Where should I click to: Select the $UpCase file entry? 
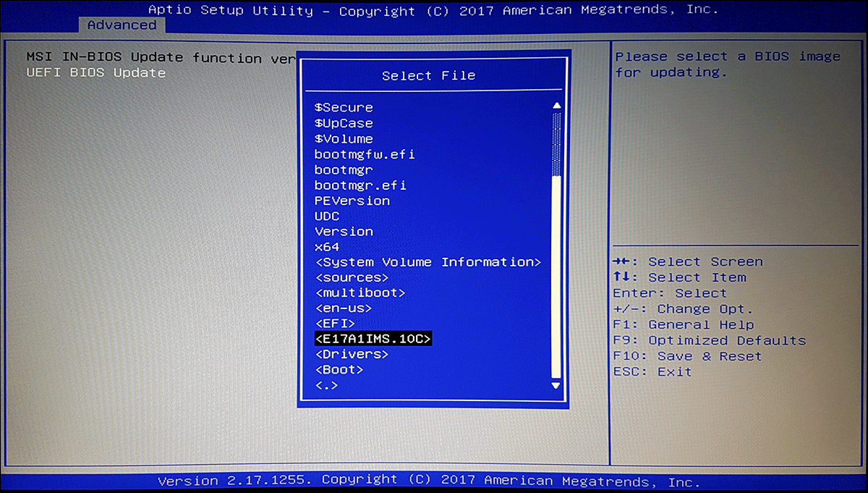344,123
